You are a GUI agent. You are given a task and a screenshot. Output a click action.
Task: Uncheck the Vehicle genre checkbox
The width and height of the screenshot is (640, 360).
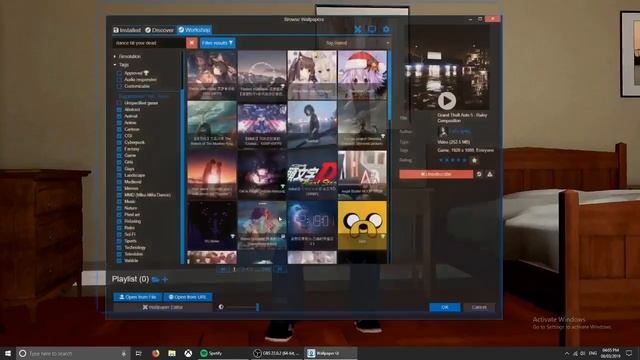coord(120,260)
